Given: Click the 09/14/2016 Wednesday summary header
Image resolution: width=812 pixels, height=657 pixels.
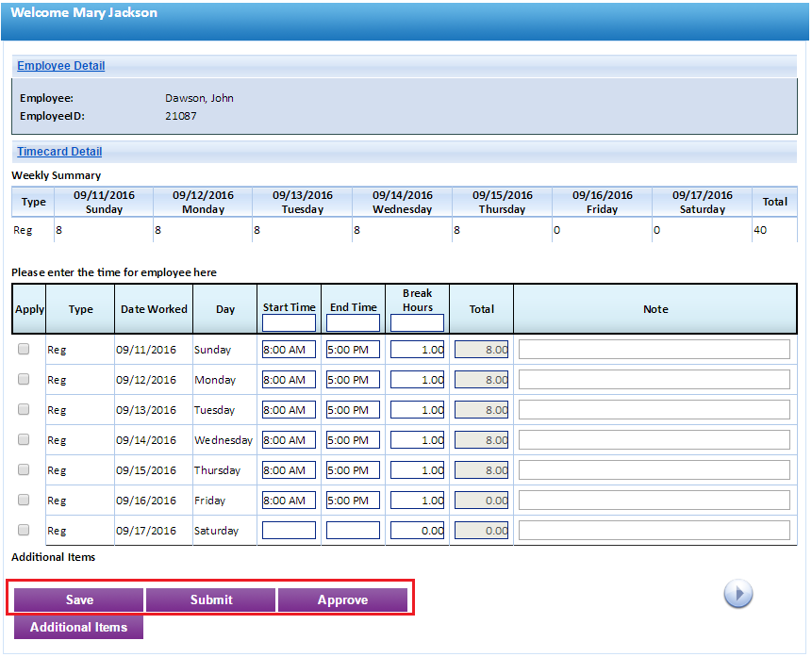Looking at the screenshot, I should coord(403,202).
